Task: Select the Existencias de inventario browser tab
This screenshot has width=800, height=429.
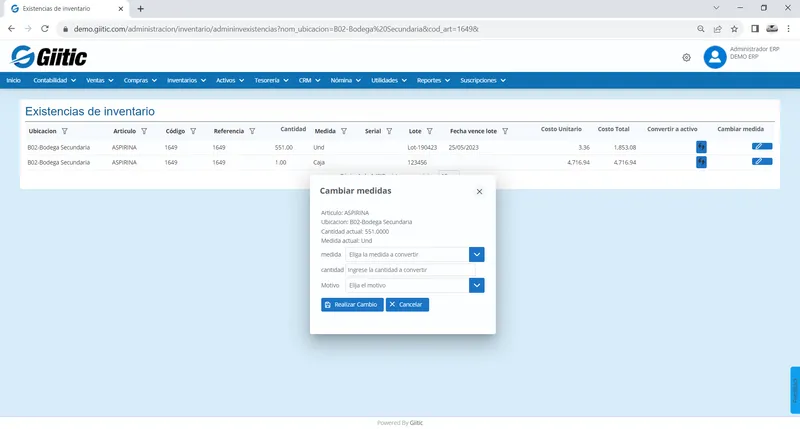Action: (65, 9)
